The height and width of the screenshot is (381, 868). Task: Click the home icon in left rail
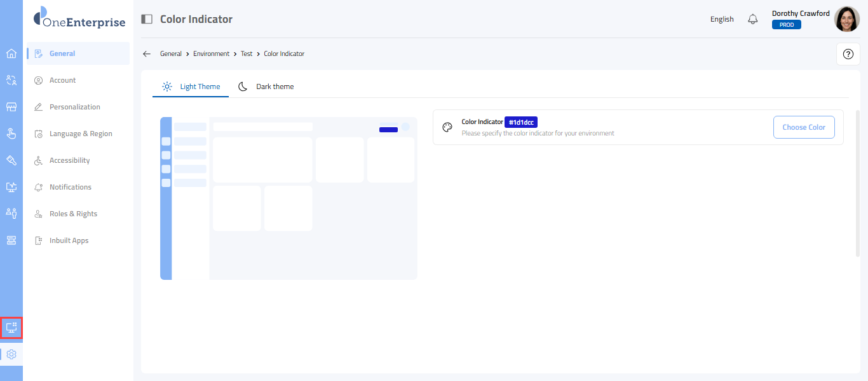click(x=11, y=53)
